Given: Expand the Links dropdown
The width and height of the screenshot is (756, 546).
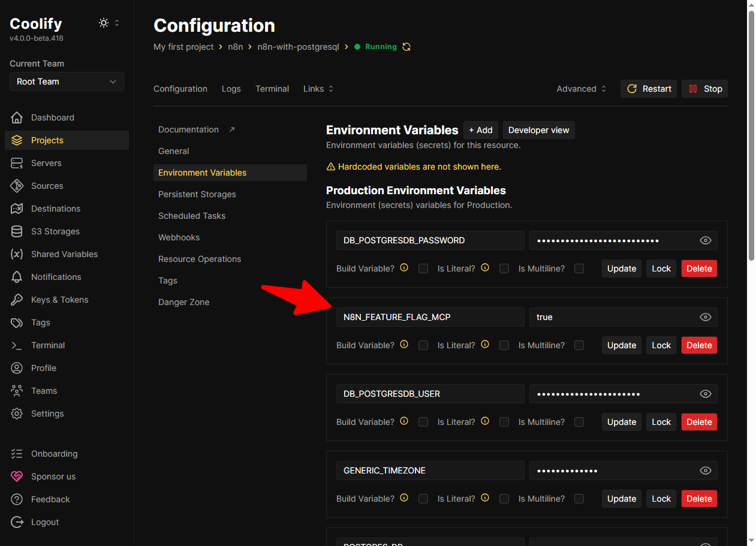Looking at the screenshot, I should click(x=318, y=89).
